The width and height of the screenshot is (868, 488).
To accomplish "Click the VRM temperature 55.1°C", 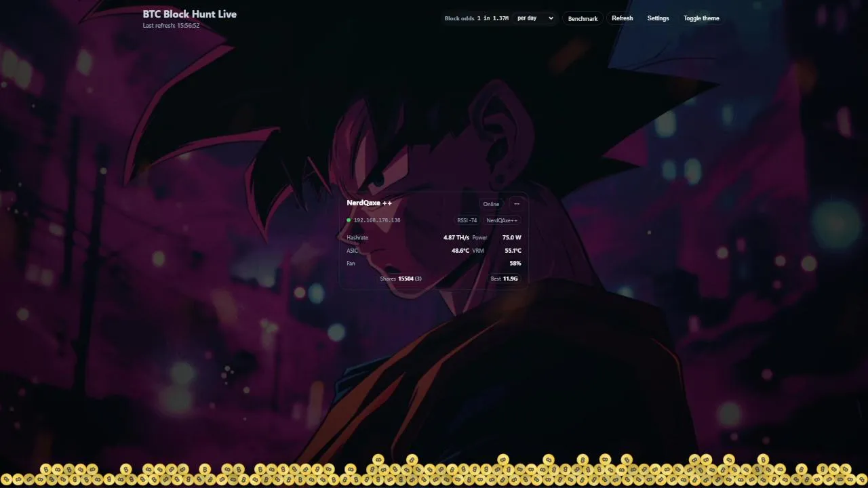I will coord(513,251).
